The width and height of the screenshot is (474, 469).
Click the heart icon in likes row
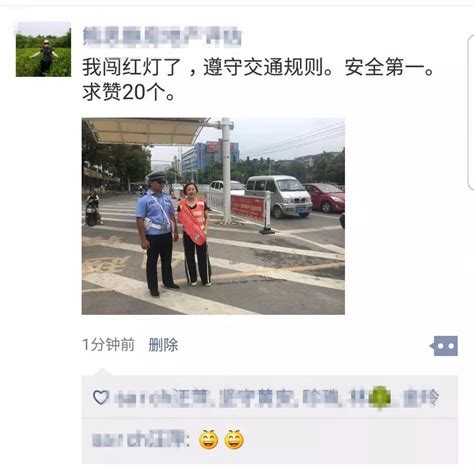click(101, 397)
